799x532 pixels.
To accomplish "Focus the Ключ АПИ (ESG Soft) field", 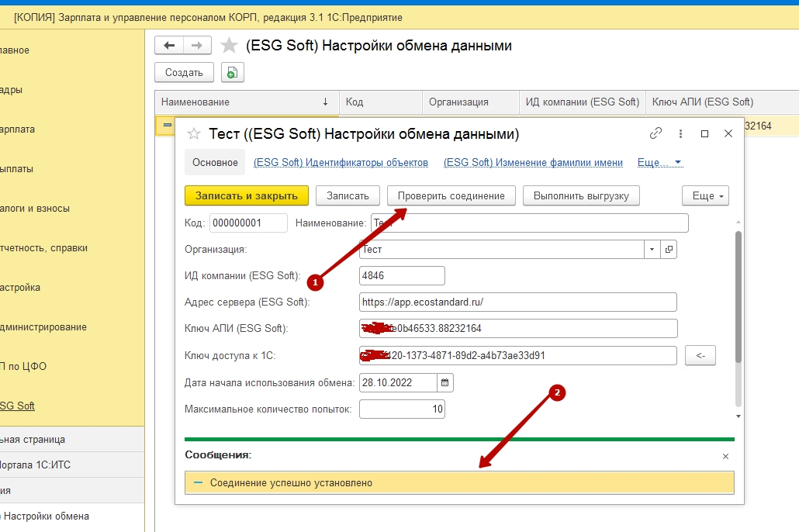I will tap(518, 329).
